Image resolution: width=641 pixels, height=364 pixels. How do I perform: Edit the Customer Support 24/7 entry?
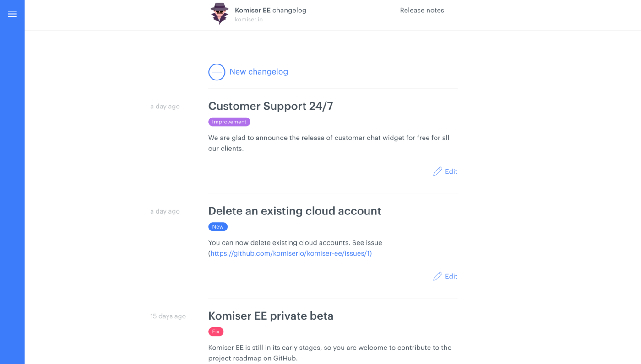pos(451,171)
